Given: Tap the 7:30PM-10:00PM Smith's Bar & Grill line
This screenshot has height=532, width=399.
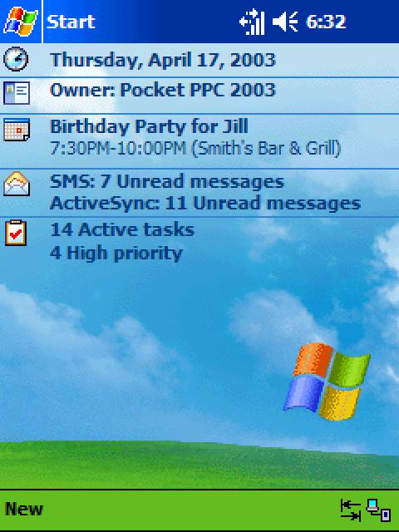Looking at the screenshot, I should 195,149.
